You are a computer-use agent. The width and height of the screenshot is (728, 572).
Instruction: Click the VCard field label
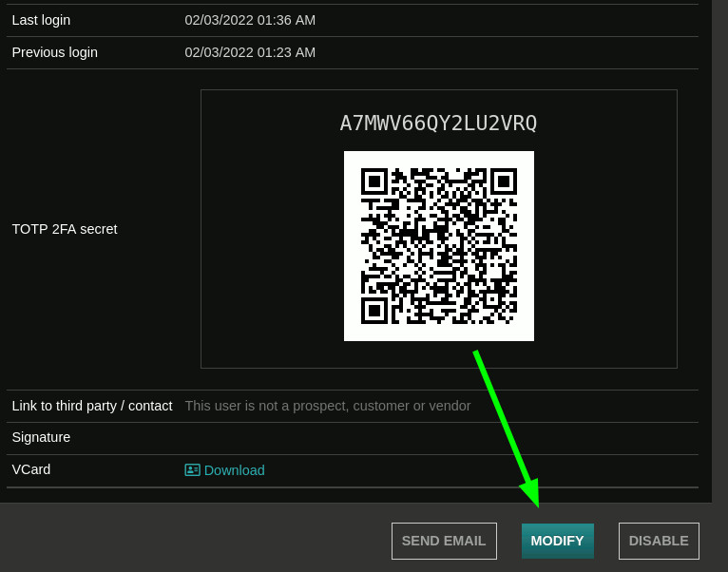(31, 469)
